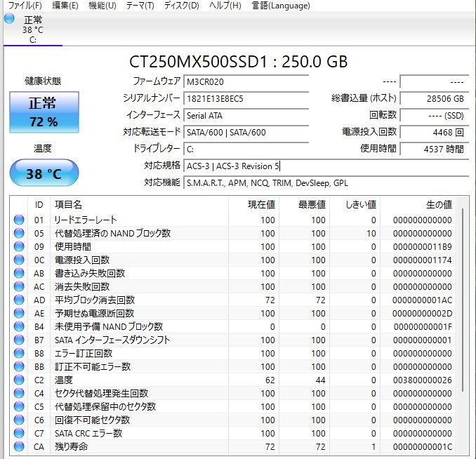The height and width of the screenshot is (459, 476).
Task: Click the 38 °C temperature button
Action: click(44, 173)
